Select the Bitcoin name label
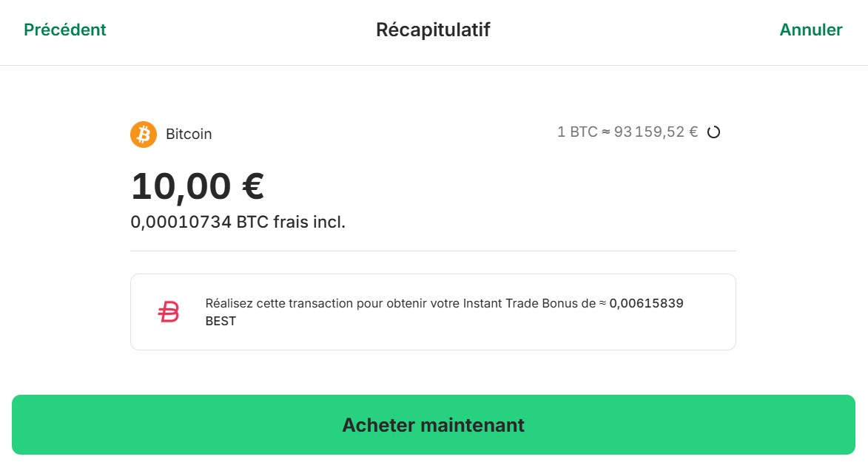 (x=189, y=134)
